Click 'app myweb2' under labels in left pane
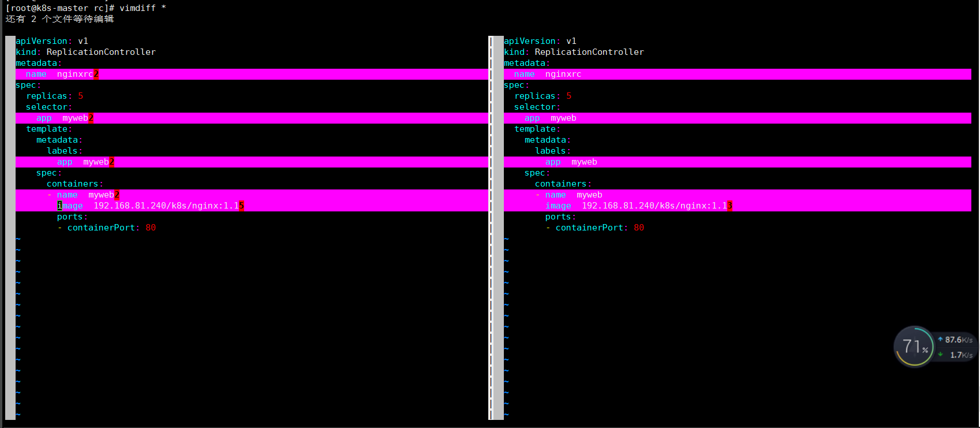The width and height of the screenshot is (980, 428). tap(252, 162)
